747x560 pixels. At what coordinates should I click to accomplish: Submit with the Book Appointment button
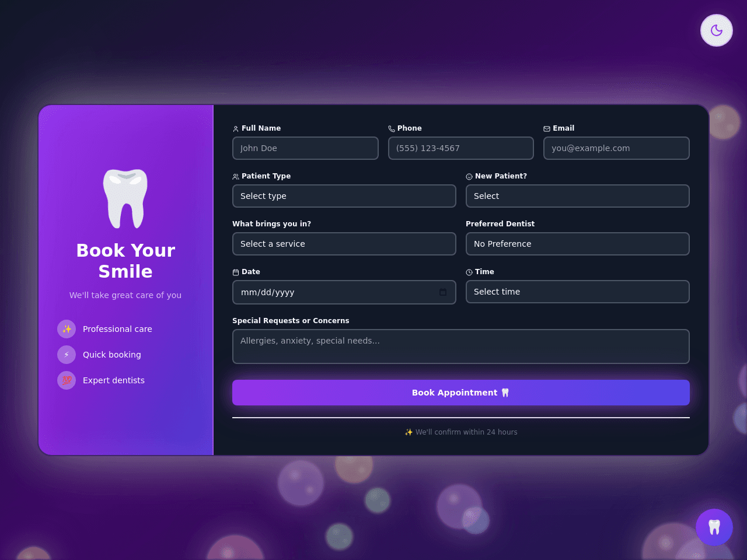pos(461,393)
